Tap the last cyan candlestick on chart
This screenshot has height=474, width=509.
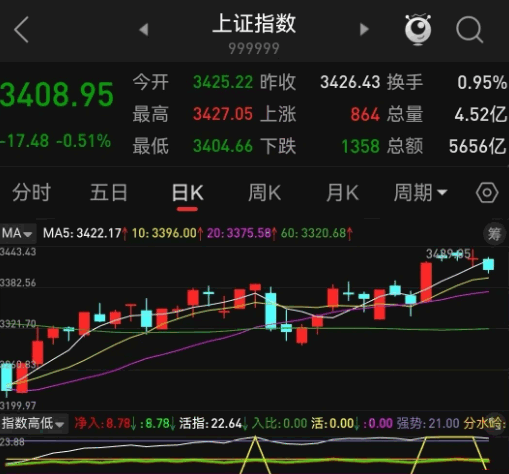point(488,265)
